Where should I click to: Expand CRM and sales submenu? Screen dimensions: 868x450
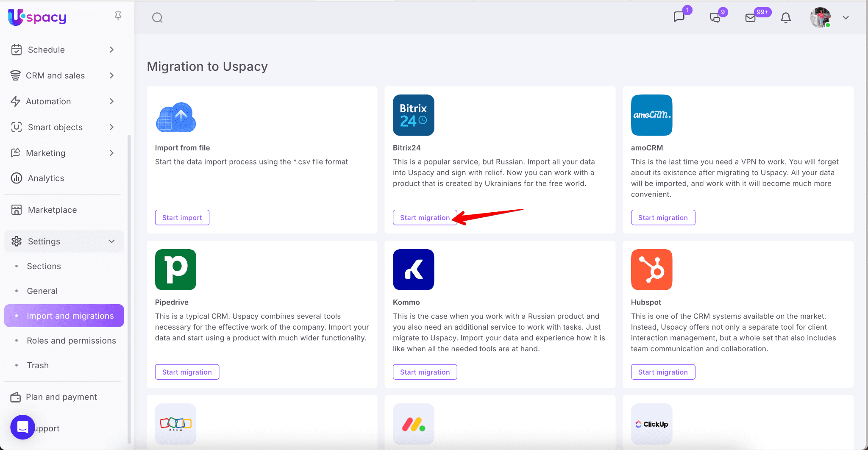[x=112, y=75]
